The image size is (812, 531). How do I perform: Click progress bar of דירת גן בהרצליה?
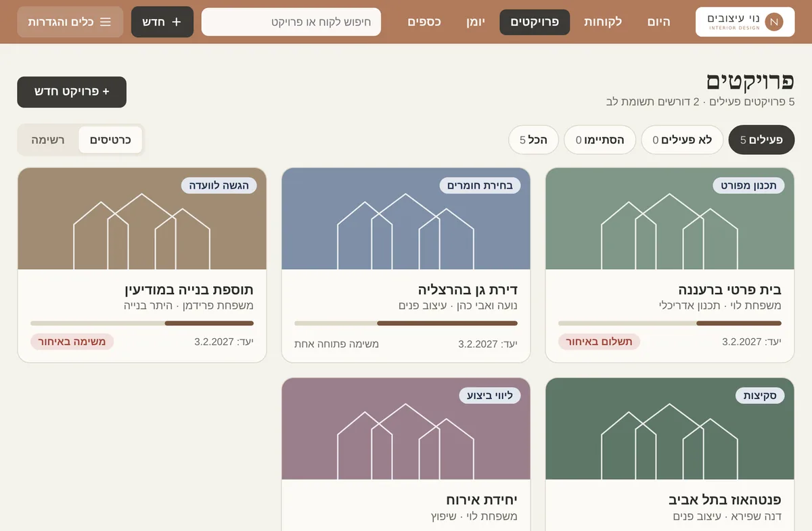(406, 323)
